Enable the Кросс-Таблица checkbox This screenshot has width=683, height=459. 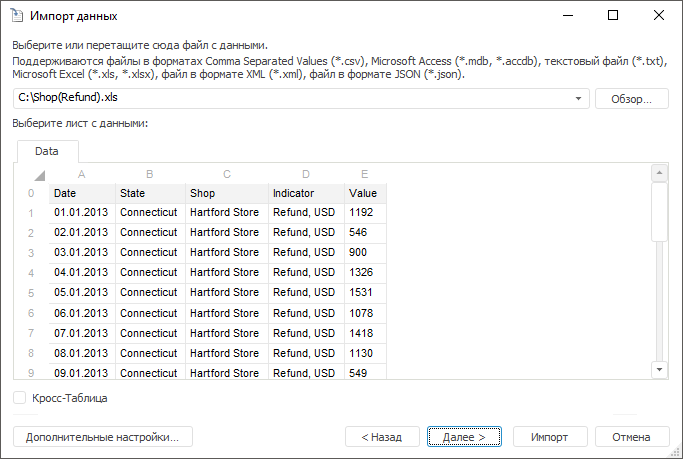coord(21,398)
